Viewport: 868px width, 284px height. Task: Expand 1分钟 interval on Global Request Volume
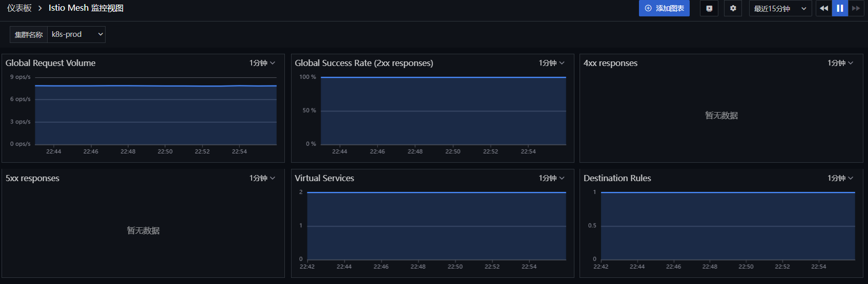click(262, 63)
